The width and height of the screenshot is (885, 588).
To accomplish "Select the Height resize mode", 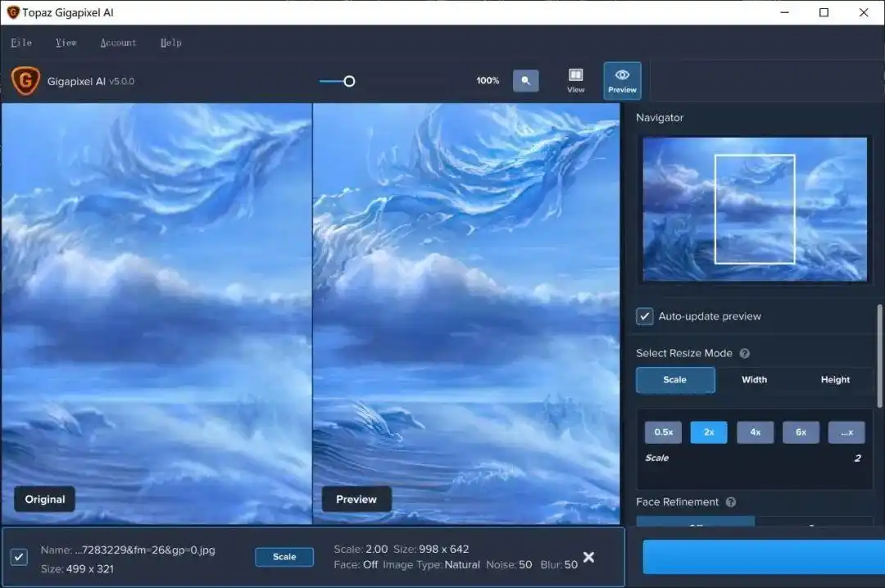I will [835, 380].
